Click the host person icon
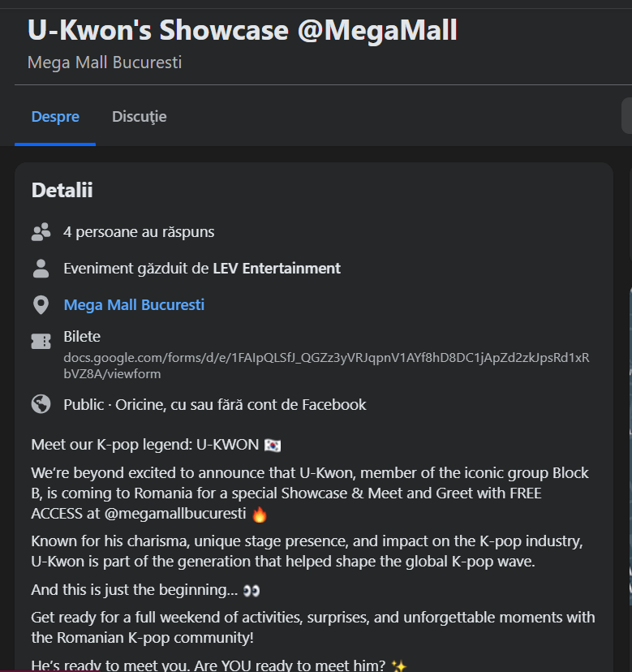 pos(41,269)
